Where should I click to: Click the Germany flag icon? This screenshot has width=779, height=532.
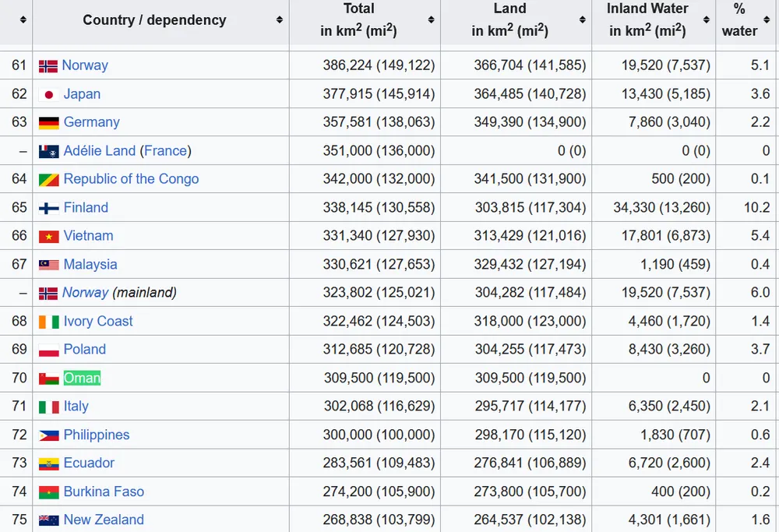[x=48, y=123]
